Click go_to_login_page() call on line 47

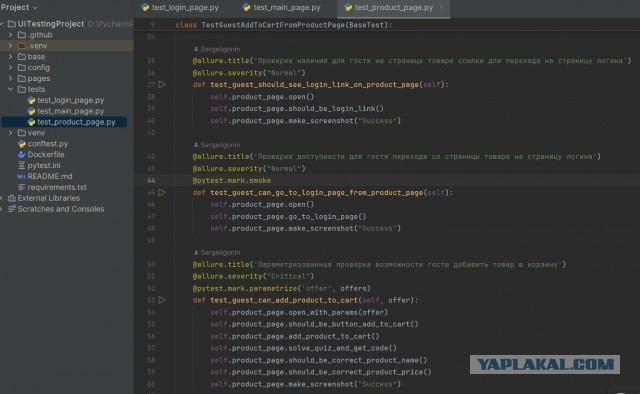pos(327,216)
